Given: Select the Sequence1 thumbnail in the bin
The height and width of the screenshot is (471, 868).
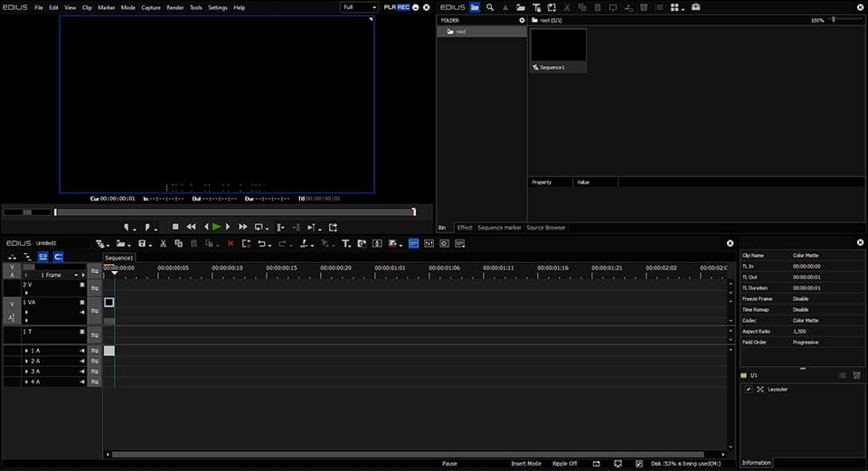Looking at the screenshot, I should tap(558, 50).
